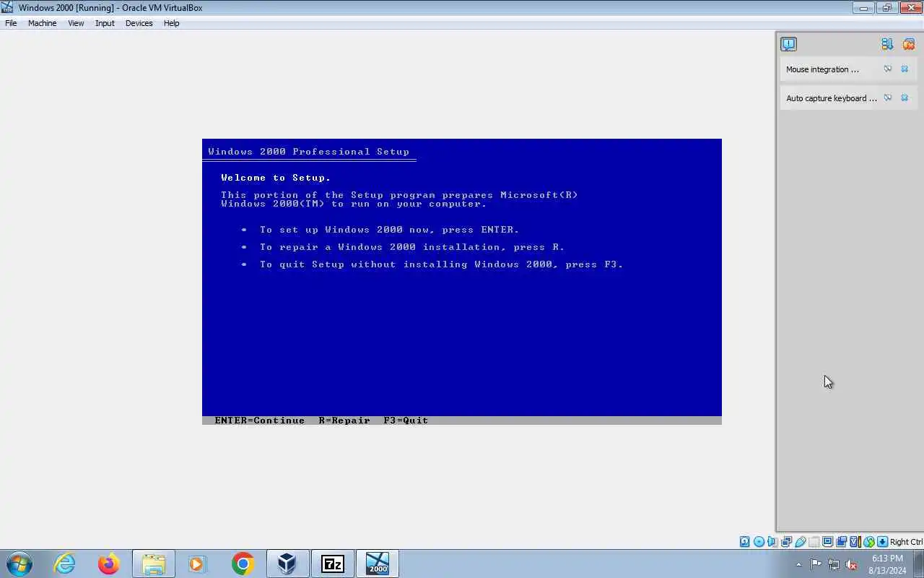The width and height of the screenshot is (924, 578).
Task: Click the recording status icon
Action: coord(841,542)
